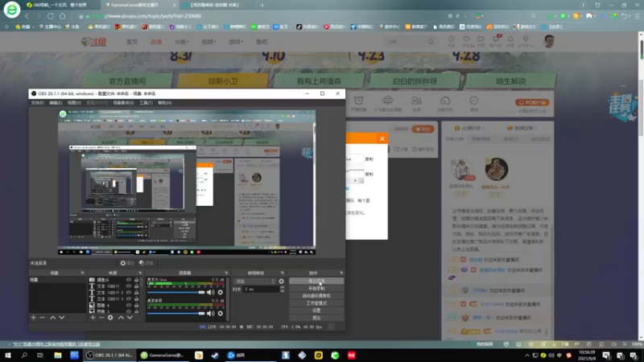Adjust transition duration stepper arrows
Screen dimensions: 644x362
(x=283, y=290)
